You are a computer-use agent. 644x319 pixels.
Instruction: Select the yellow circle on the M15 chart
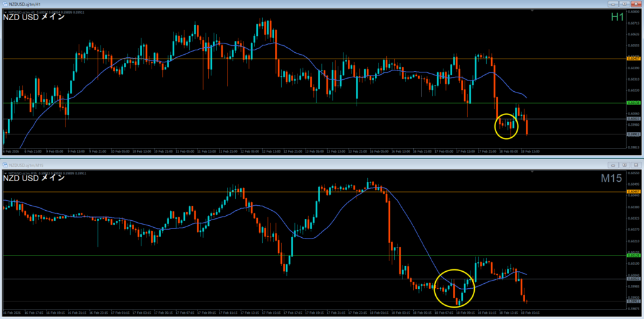click(453, 288)
